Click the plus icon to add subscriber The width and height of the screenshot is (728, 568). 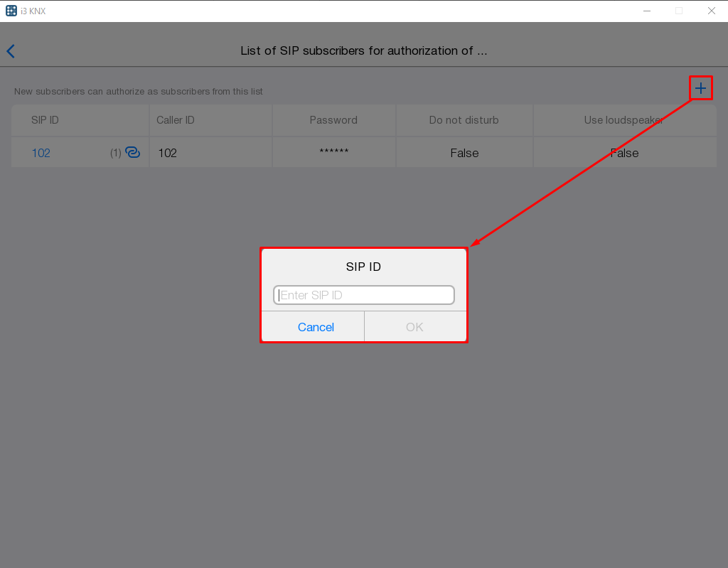coord(700,87)
